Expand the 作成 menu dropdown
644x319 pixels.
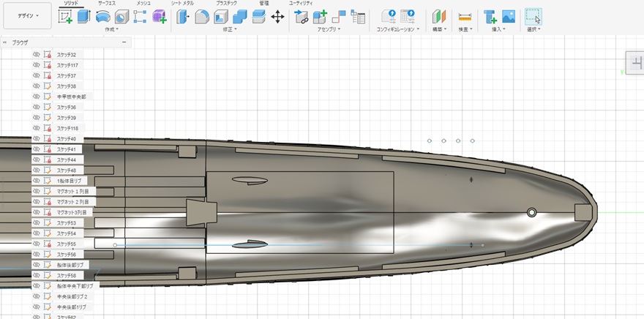pyautogui.click(x=112, y=30)
